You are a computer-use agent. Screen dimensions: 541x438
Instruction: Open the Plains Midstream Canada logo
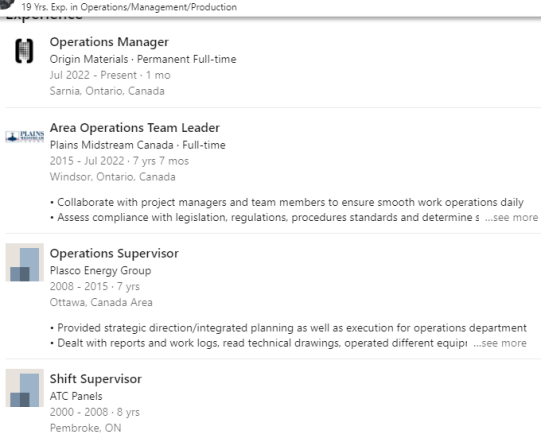click(x=25, y=136)
